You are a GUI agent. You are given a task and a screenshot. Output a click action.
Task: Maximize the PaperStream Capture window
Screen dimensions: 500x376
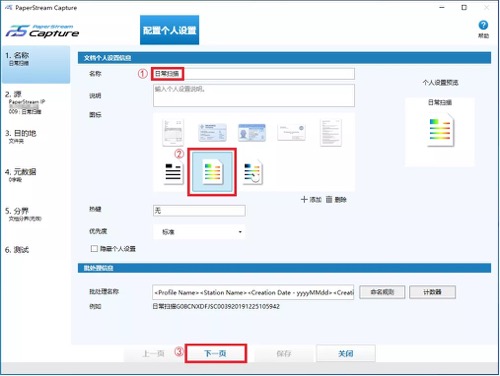pos(464,7)
